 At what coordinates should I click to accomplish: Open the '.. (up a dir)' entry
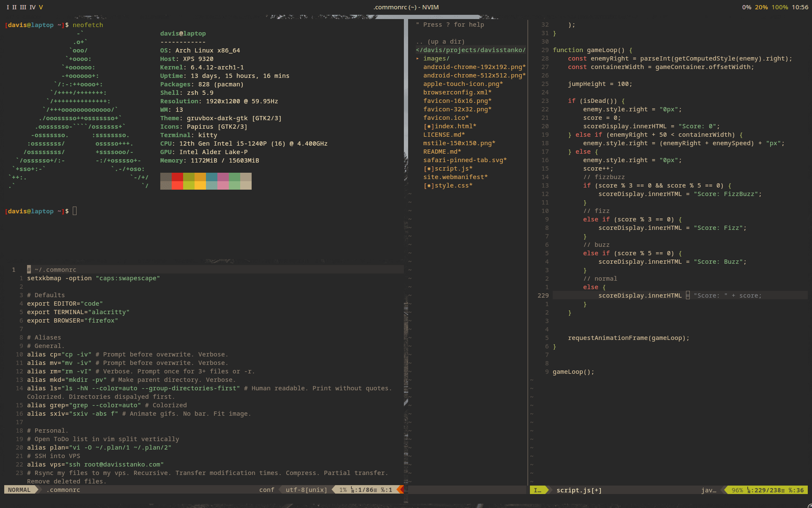[x=440, y=41]
